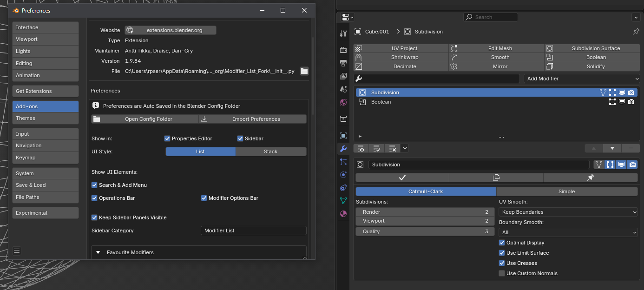Toggle on-cage icon in Subdivision settings header
Screen dimensions: 644x290
pos(599,165)
